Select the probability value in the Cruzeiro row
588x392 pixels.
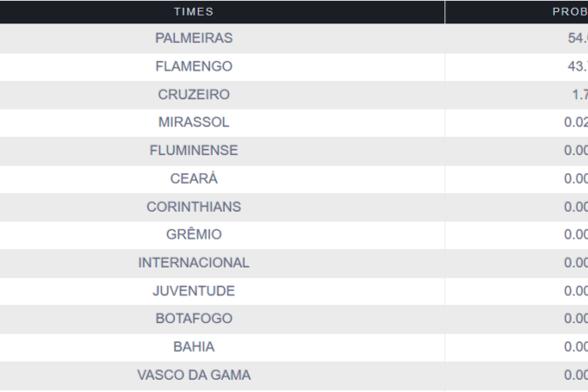(578, 94)
